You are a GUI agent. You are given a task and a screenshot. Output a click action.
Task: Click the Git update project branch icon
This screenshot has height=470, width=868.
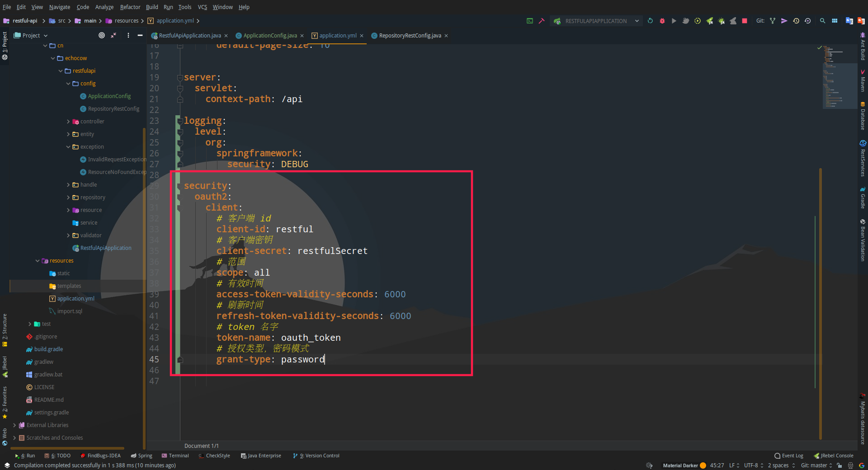tap(773, 21)
